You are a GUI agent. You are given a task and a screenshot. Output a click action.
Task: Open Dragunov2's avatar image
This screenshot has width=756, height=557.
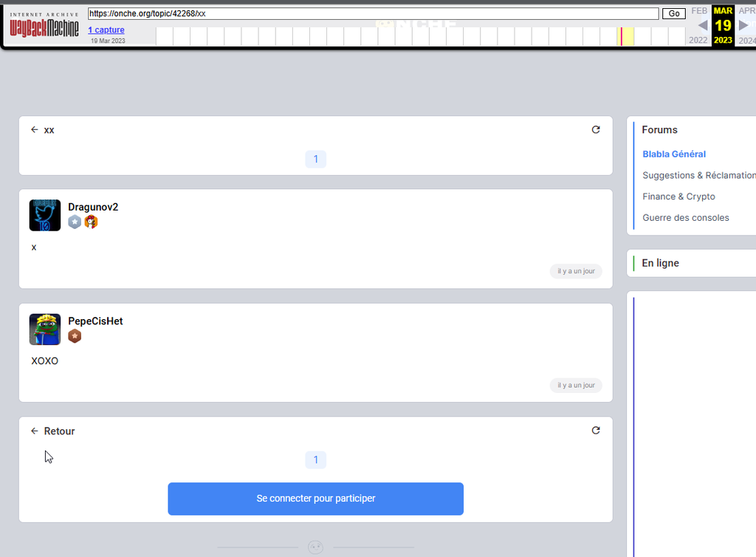tap(45, 215)
